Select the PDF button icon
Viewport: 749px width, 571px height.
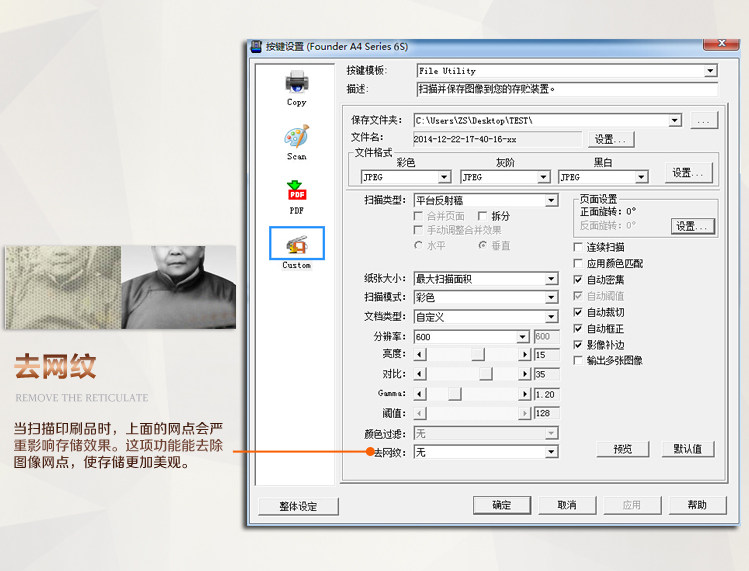click(x=297, y=191)
